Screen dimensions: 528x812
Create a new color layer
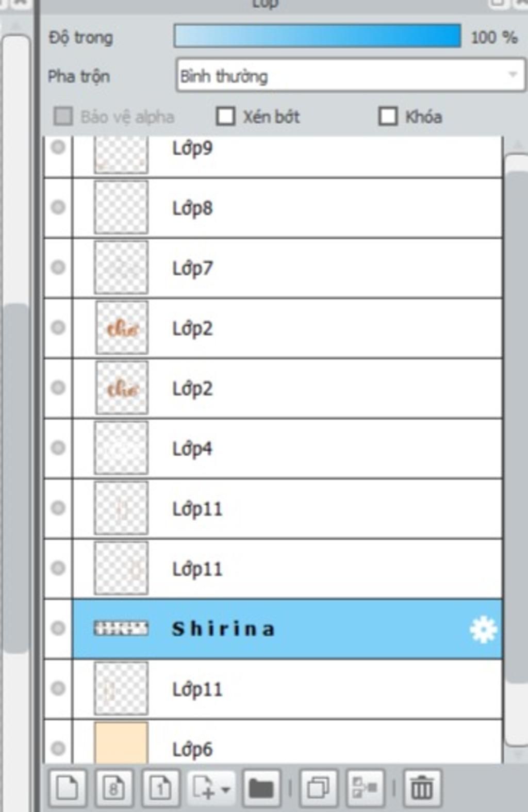click(x=68, y=788)
